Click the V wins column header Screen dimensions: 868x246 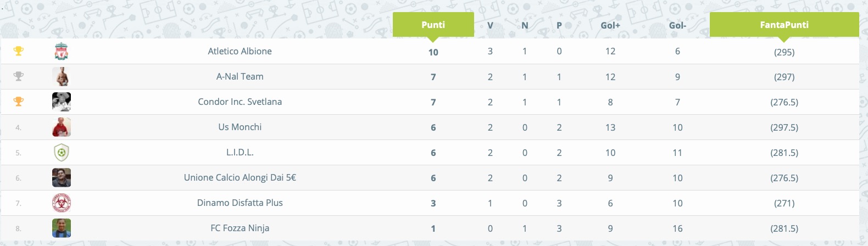click(x=490, y=25)
